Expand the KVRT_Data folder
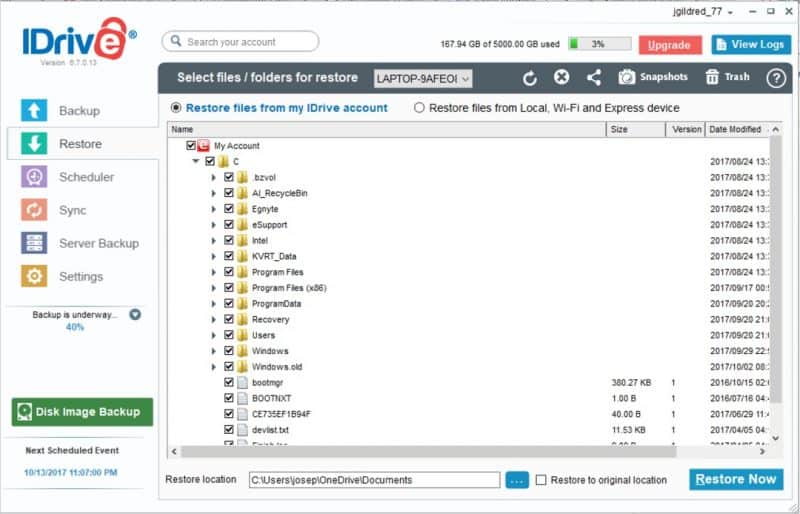This screenshot has width=800, height=514. [x=213, y=256]
